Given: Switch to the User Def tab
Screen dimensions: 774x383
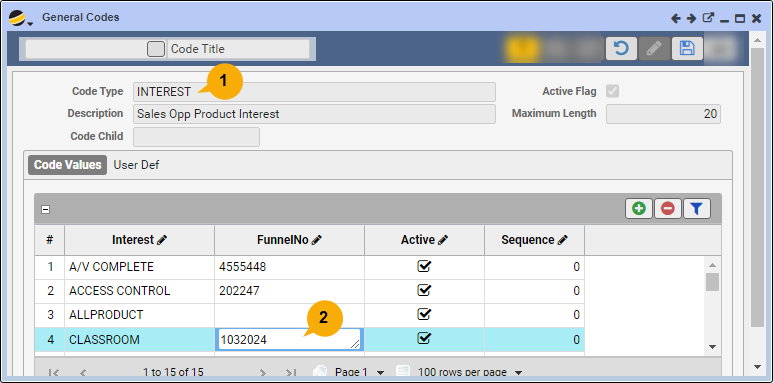Looking at the screenshot, I should pos(136,165).
